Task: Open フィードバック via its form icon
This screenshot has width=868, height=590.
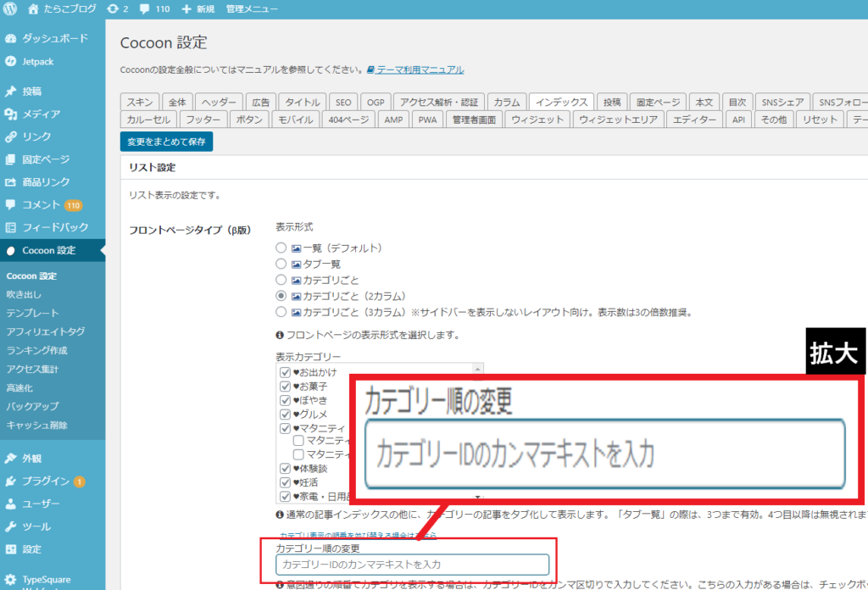Action: pos(10,227)
